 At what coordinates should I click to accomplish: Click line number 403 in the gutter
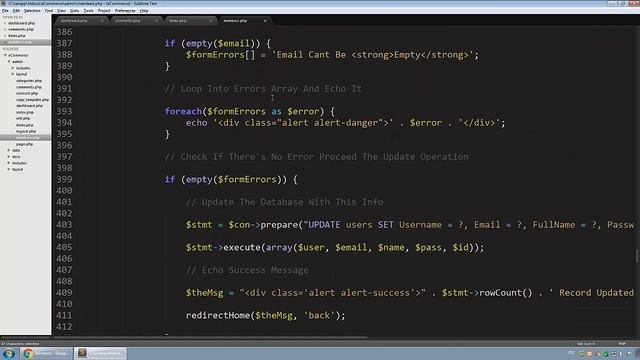pyautogui.click(x=64, y=225)
